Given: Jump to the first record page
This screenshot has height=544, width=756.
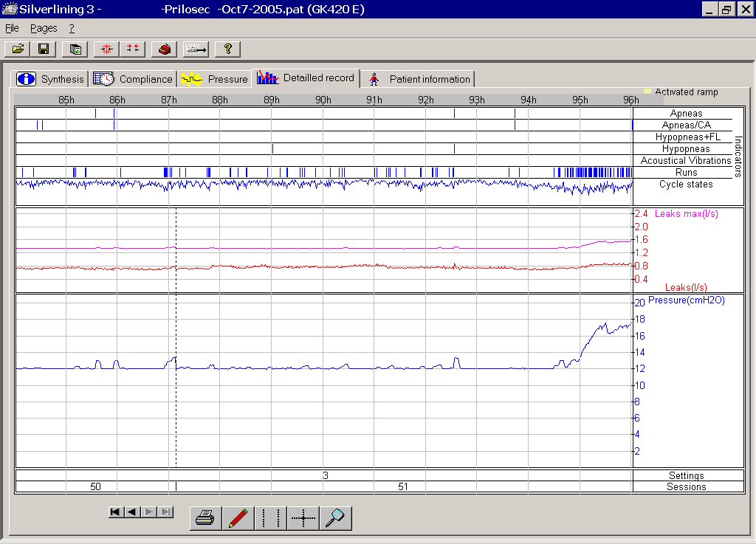Looking at the screenshot, I should tap(114, 512).
